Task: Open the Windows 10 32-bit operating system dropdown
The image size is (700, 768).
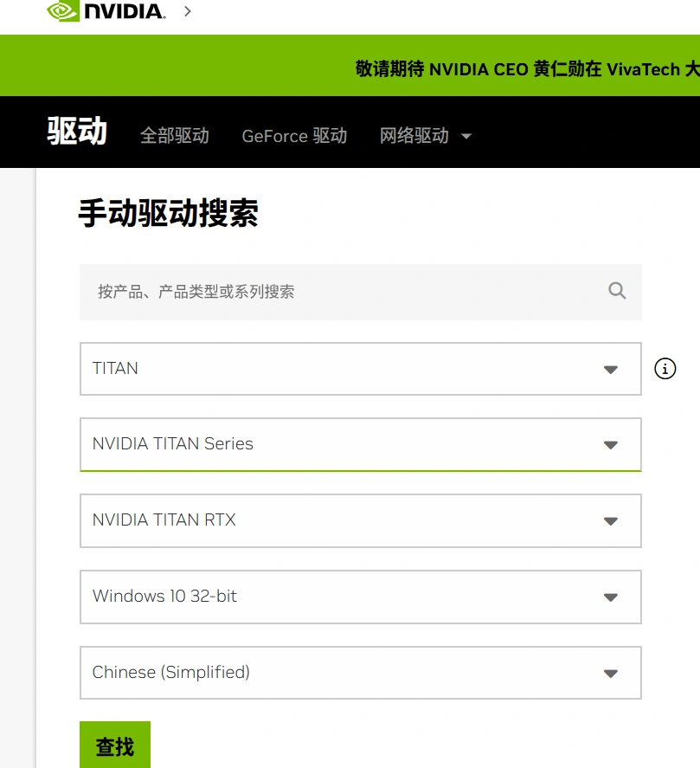Action: tap(360, 597)
